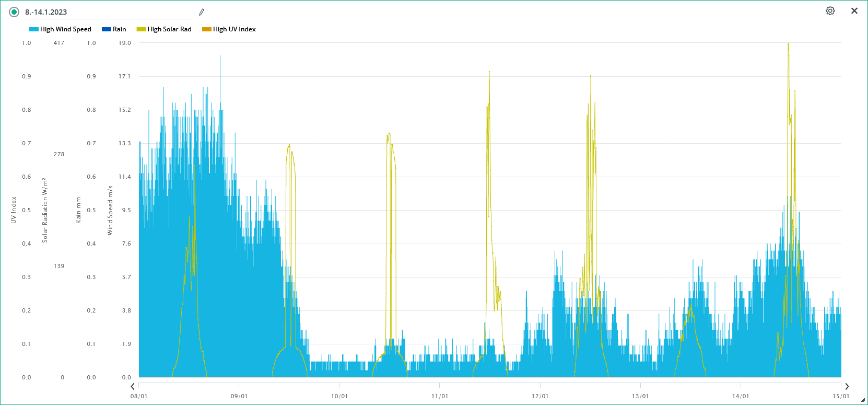Select the 12/01 date label on axis

pyautogui.click(x=540, y=396)
